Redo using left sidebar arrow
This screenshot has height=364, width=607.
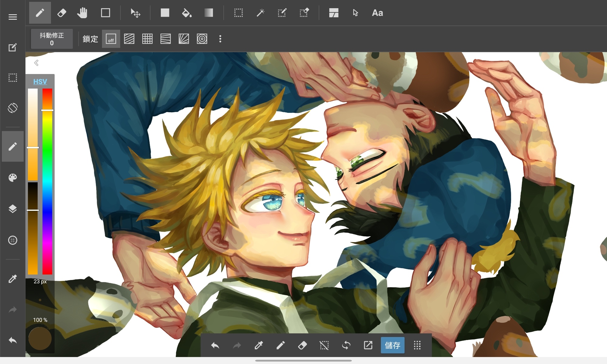point(12,310)
